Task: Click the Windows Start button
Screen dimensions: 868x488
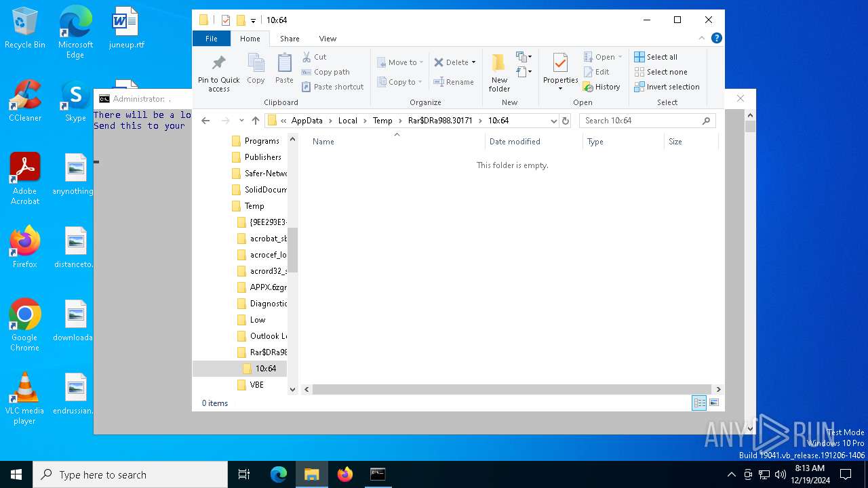Action: click(16, 474)
